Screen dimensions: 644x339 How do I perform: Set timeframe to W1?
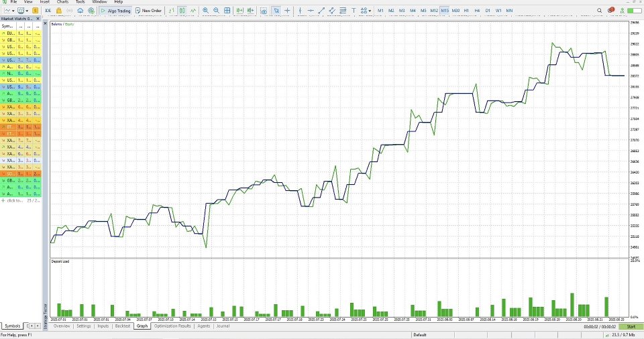pos(498,11)
